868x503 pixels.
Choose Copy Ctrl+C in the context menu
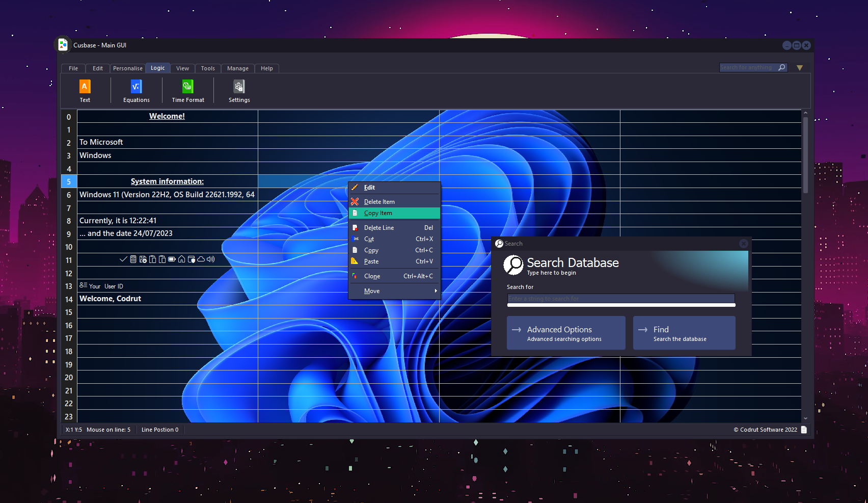394,250
